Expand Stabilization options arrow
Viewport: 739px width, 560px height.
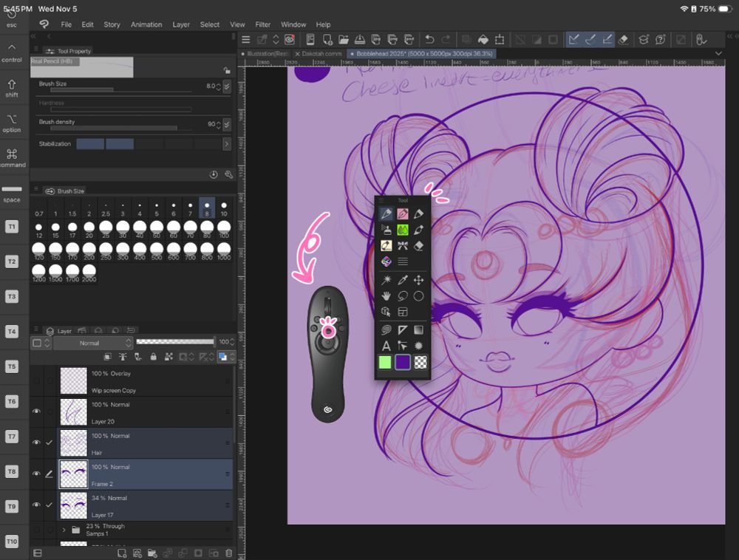click(x=227, y=143)
